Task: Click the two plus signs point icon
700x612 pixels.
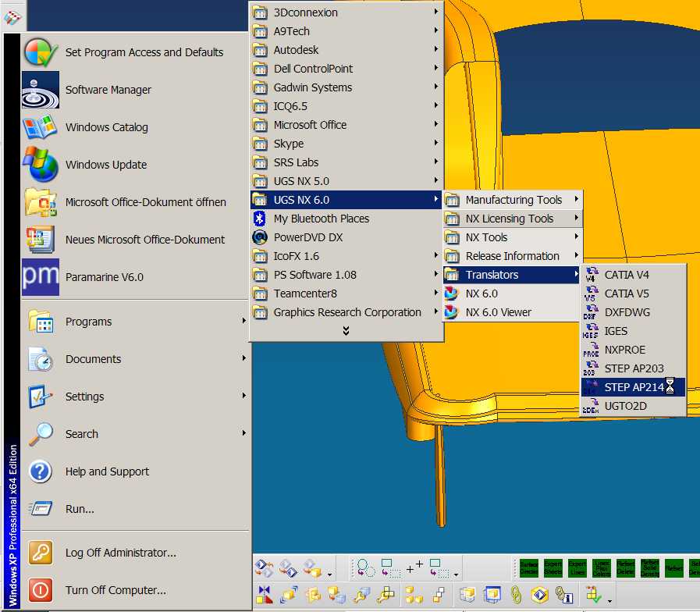Action: [x=414, y=568]
